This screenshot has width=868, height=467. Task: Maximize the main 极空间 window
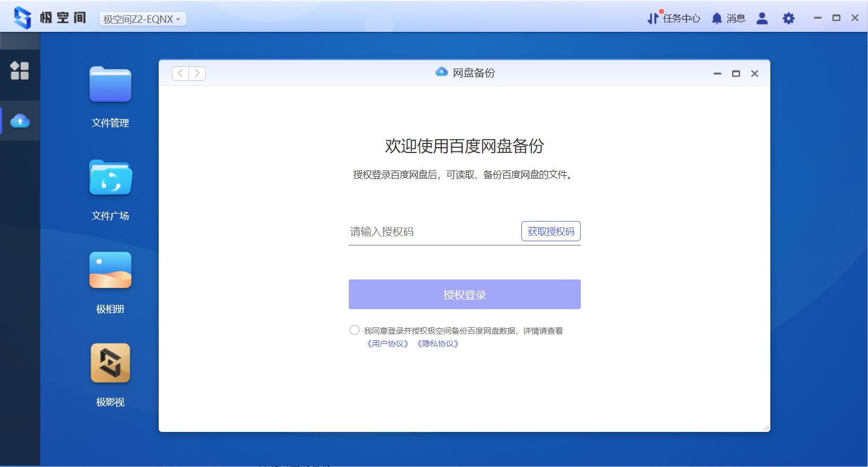[836, 18]
